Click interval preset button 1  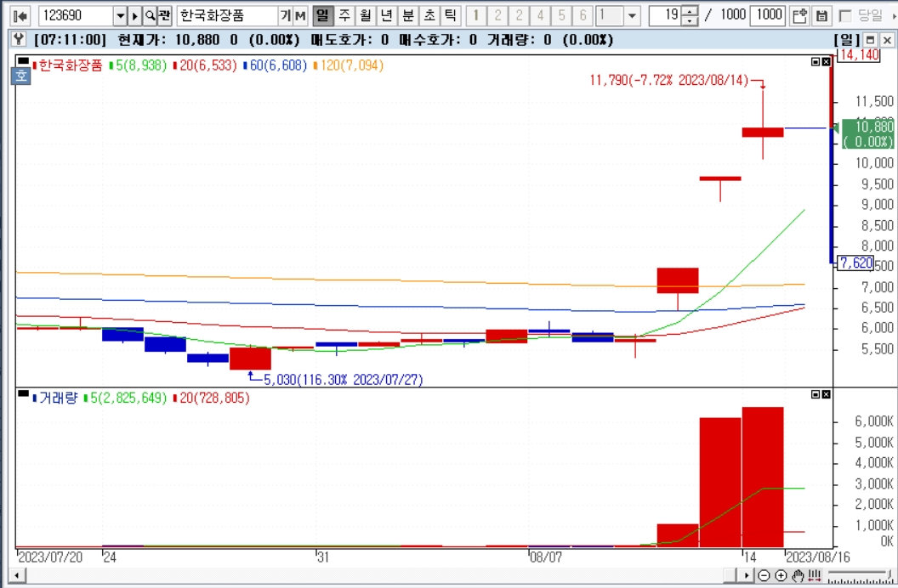[x=476, y=16]
